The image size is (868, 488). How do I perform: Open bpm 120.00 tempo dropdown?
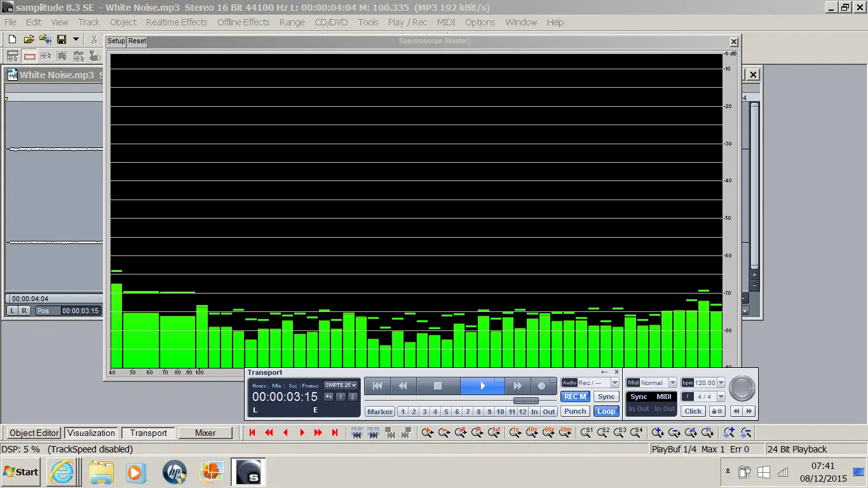pos(721,383)
